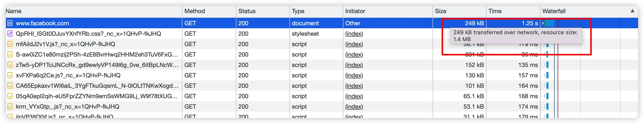Click the script icon for xvFXPa6q2Ce.js
Viewport: 644px width, 124px height.
click(x=10, y=75)
